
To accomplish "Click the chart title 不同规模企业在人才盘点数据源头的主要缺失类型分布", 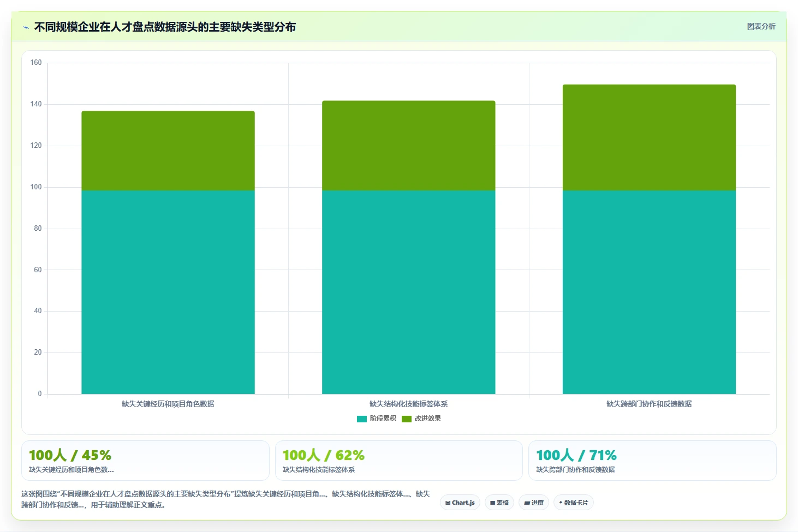I will 165,27.
